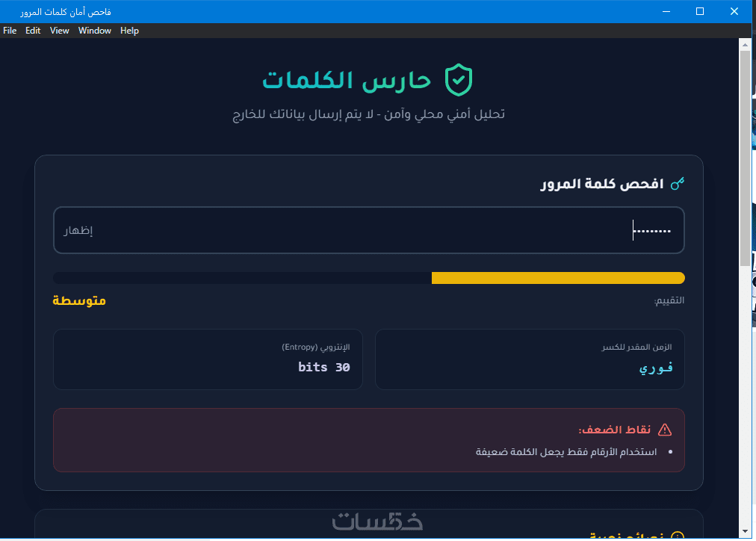The image size is (756, 541).
Task: Click the scrollbar down arrow
Action: pyautogui.click(x=745, y=531)
